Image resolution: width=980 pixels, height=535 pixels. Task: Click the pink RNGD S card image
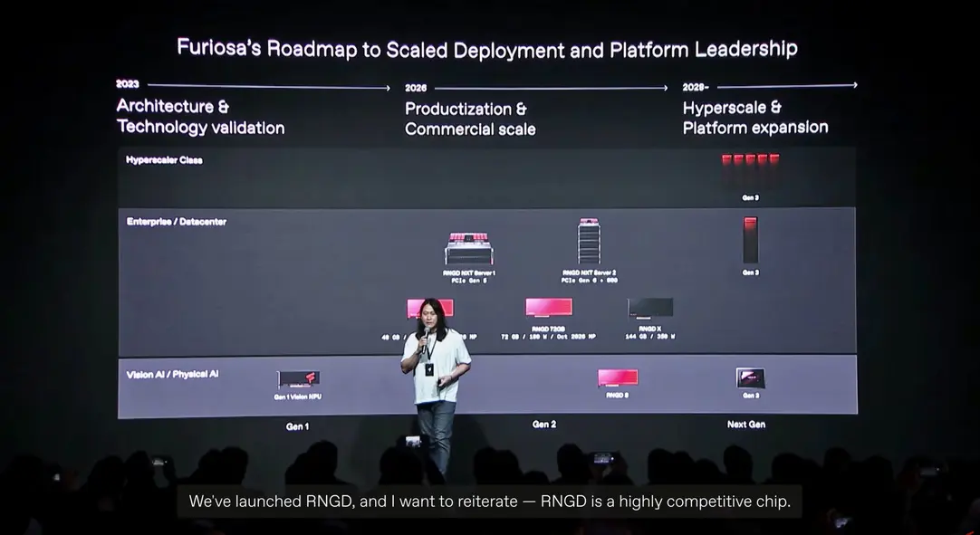tap(618, 377)
